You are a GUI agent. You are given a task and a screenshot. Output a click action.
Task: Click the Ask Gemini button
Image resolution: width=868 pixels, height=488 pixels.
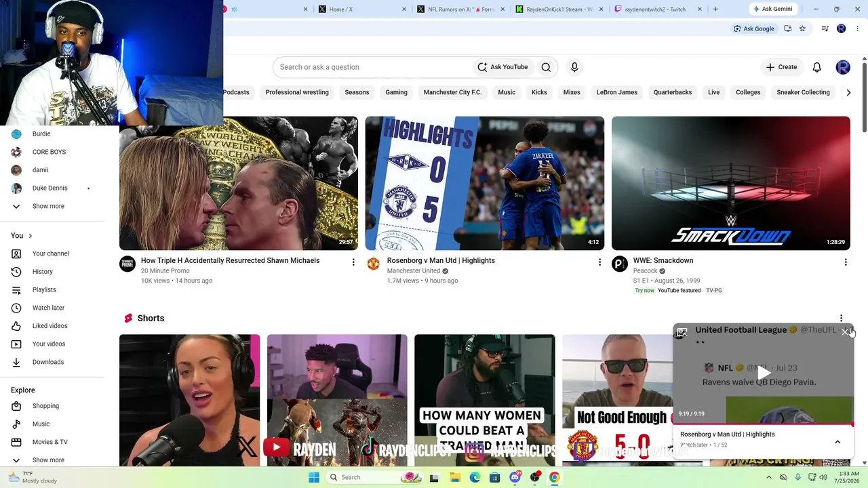772,9
